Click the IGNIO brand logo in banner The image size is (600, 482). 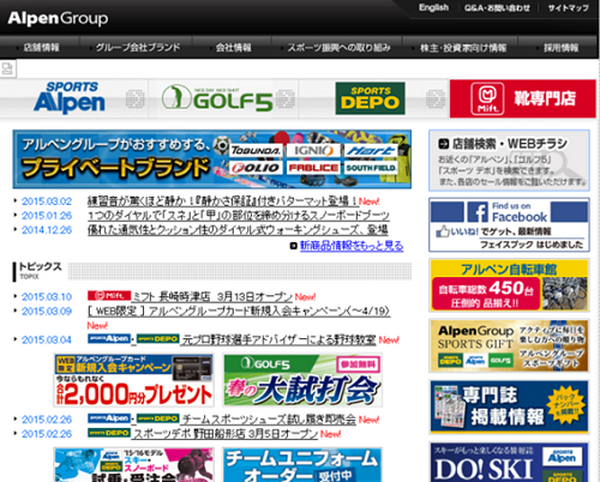tap(313, 151)
